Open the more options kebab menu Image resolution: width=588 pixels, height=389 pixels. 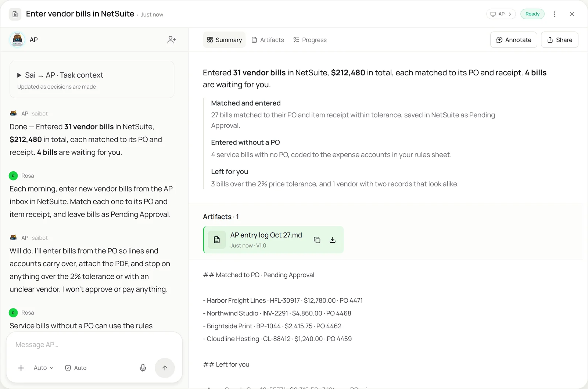(555, 14)
